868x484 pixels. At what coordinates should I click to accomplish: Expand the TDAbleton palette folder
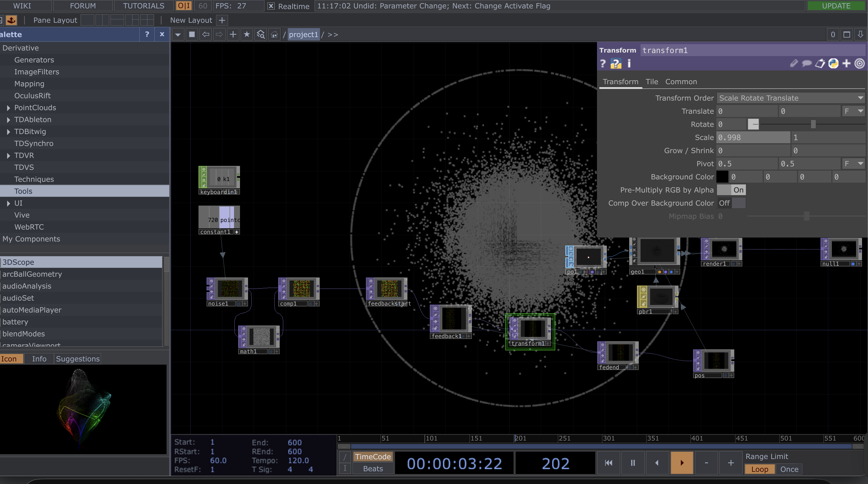tap(8, 120)
